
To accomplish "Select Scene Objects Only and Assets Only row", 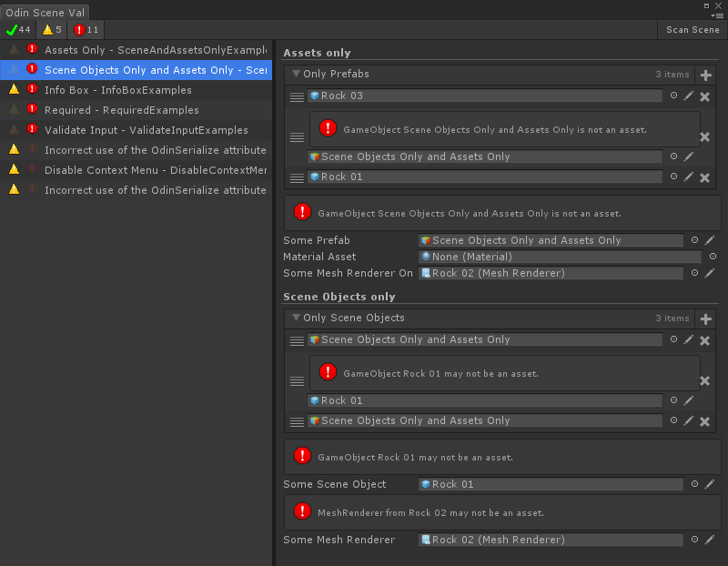I will 136,70.
